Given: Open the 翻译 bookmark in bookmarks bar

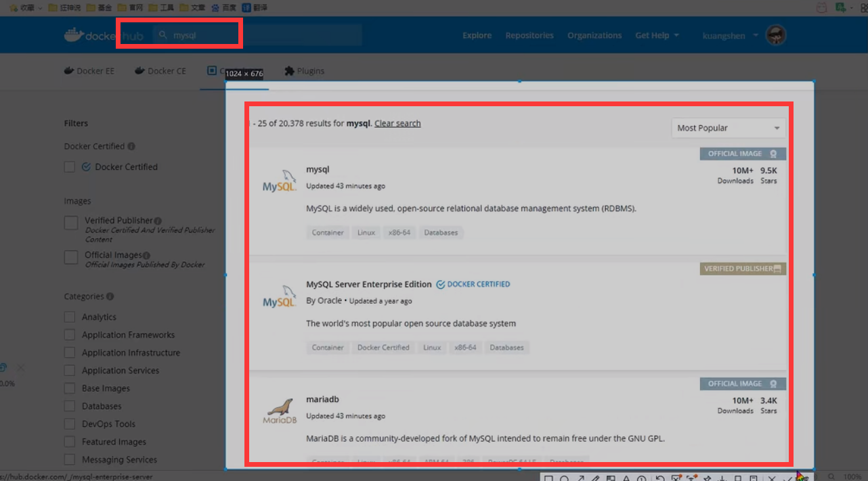Looking at the screenshot, I should pos(255,7).
